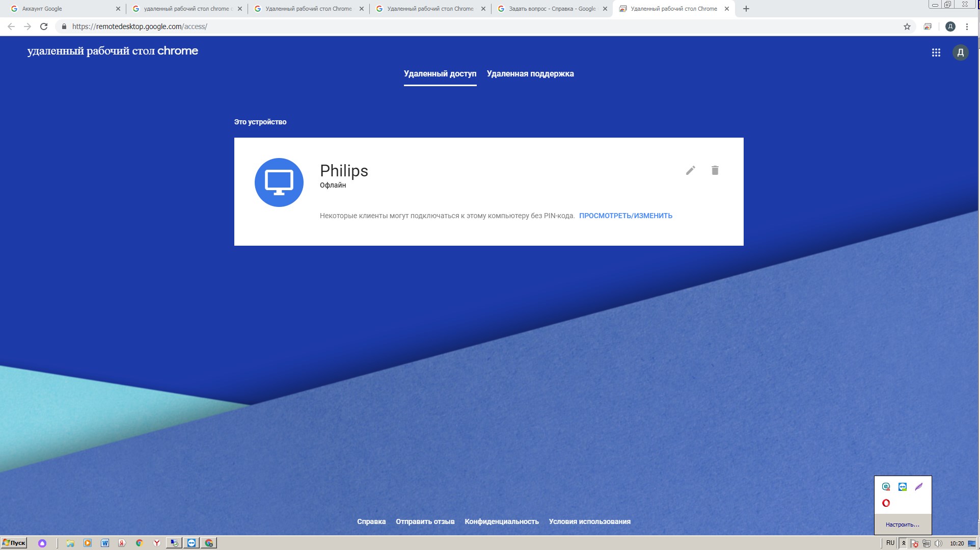Click the ESET antivirus tray icon
This screenshot has height=550, width=980.
[886, 487]
